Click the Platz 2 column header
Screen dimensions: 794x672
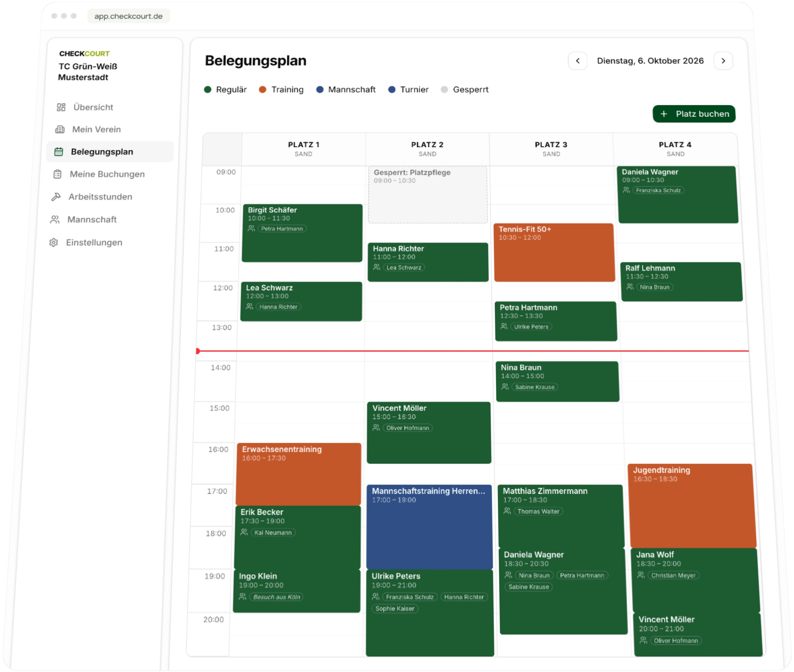point(428,149)
